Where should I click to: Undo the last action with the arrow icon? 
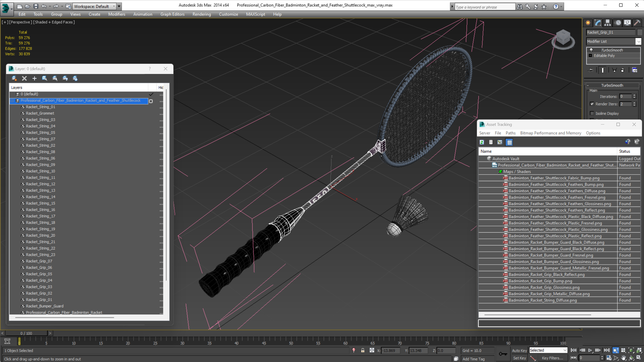tap(44, 6)
